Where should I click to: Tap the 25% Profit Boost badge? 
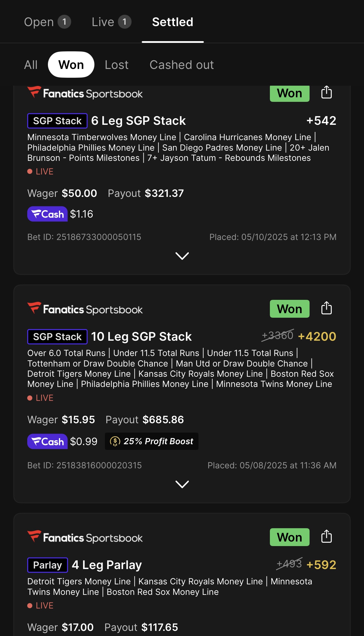[152, 441]
